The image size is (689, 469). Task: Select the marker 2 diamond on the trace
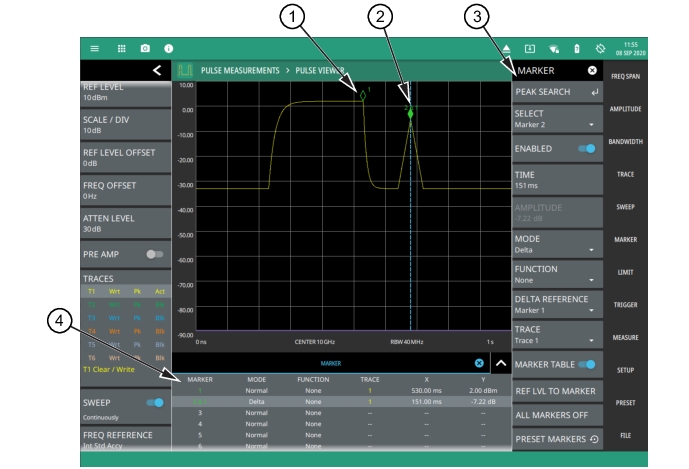coord(410,114)
